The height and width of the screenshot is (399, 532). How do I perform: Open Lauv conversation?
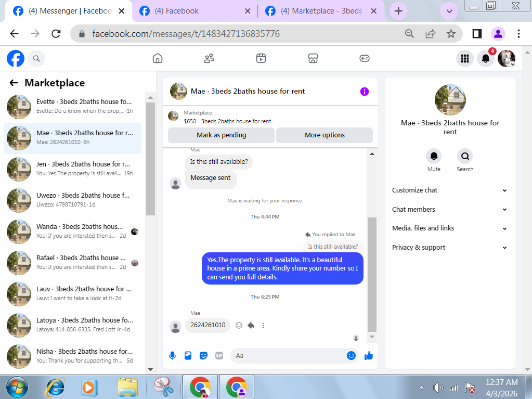click(x=73, y=294)
